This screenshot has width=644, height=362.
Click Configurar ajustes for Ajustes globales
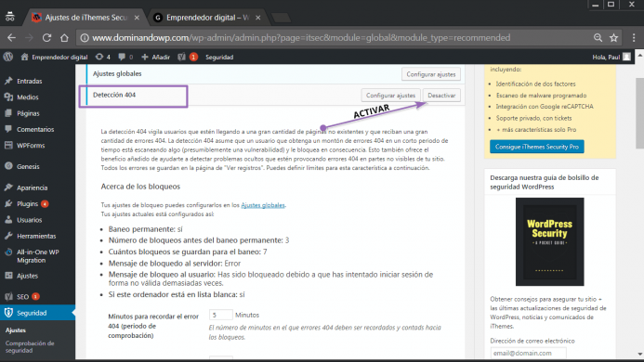click(x=431, y=74)
